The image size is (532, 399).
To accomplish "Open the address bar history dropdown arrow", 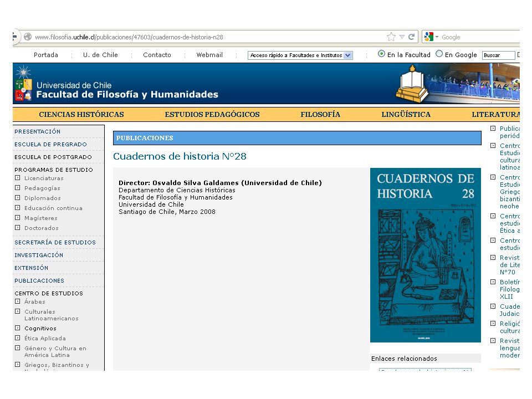I will (x=402, y=37).
